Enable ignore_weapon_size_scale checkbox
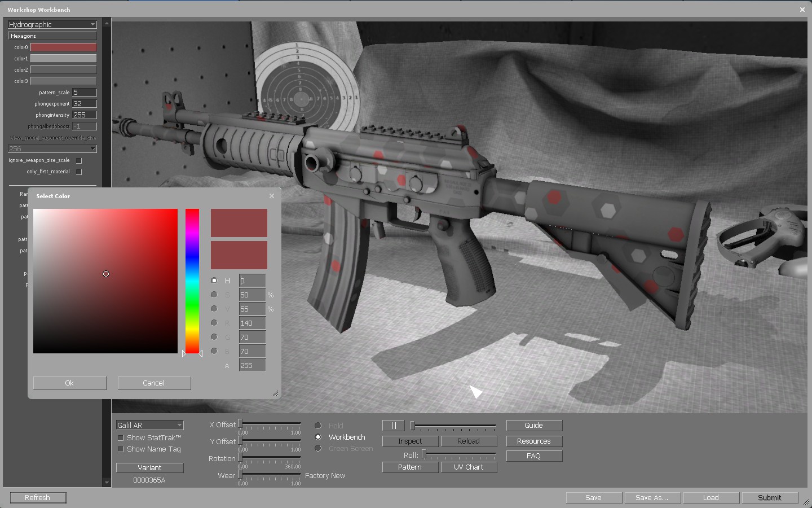This screenshot has height=508, width=812. point(79,160)
